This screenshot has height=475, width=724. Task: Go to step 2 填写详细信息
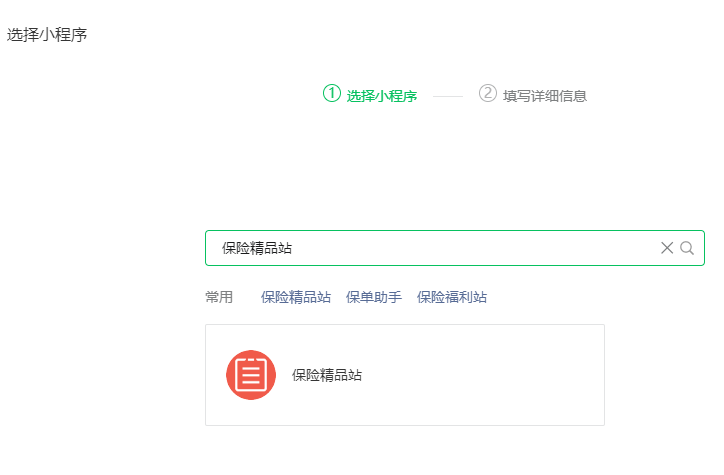(533, 94)
